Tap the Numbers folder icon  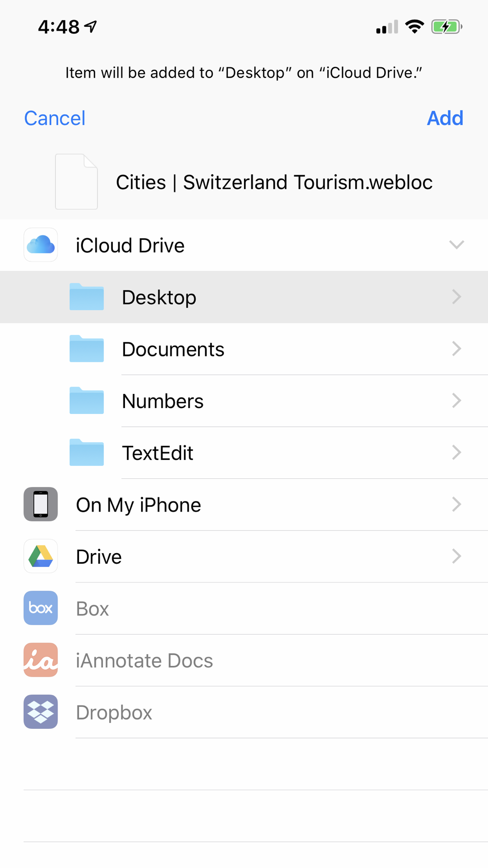point(86,400)
